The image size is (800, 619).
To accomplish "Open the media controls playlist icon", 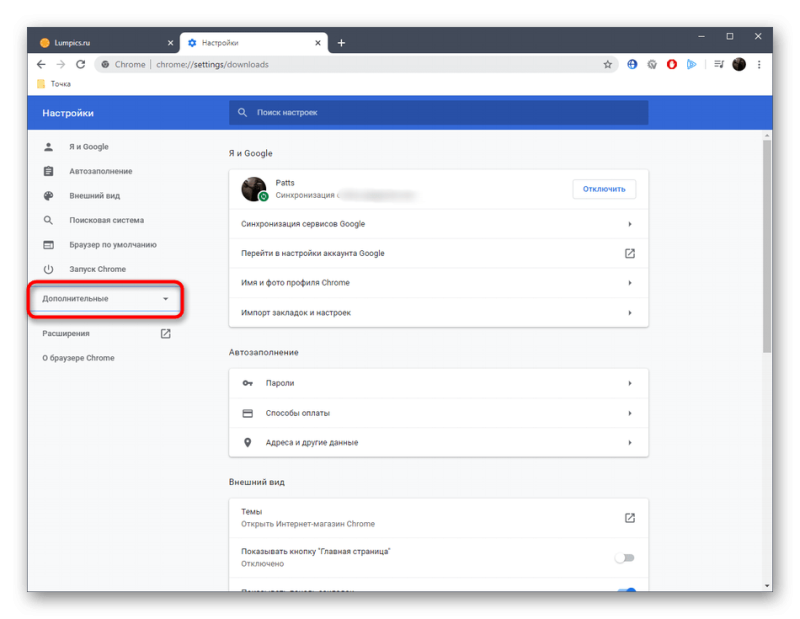I will pyautogui.click(x=719, y=64).
